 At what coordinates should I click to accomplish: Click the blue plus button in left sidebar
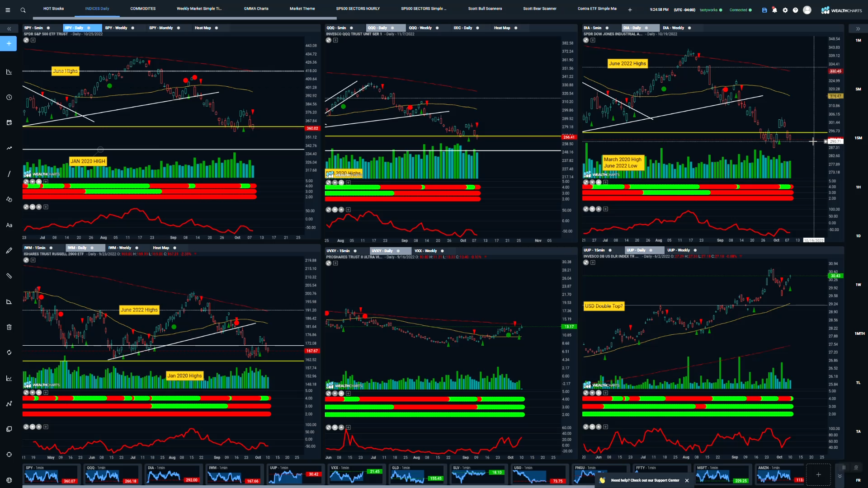tap(9, 43)
